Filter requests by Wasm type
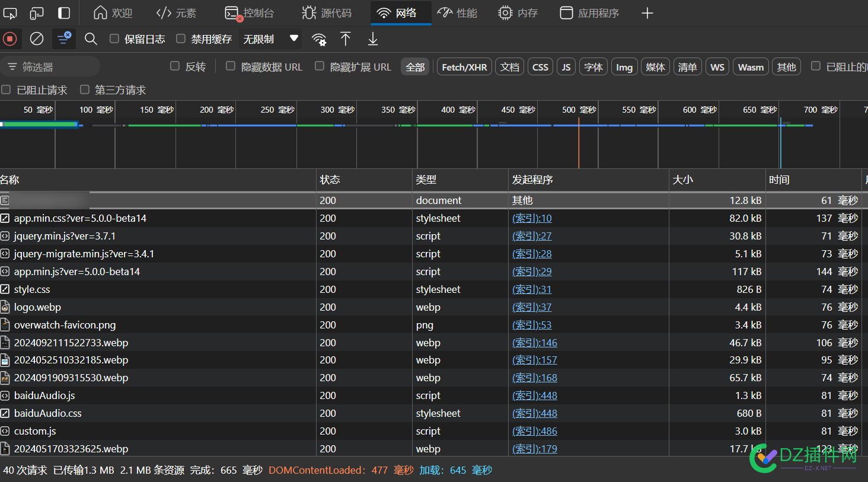Image resolution: width=868 pixels, height=482 pixels. [x=751, y=67]
